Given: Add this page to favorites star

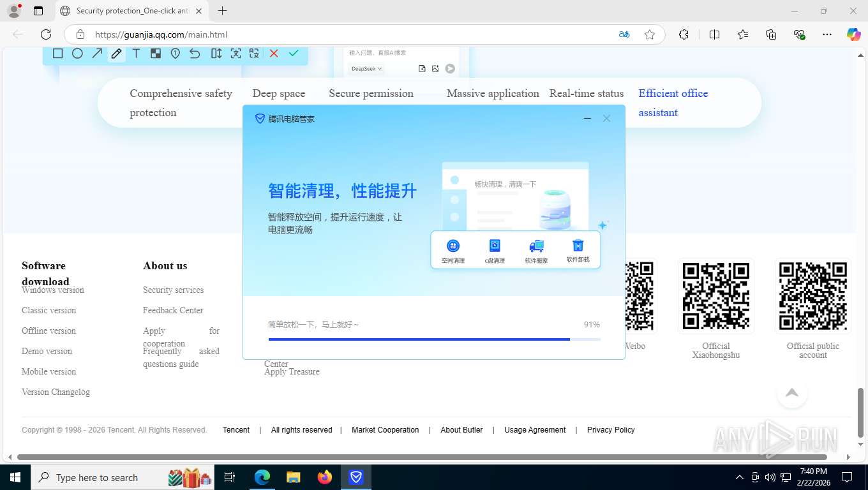Looking at the screenshot, I should click(650, 34).
